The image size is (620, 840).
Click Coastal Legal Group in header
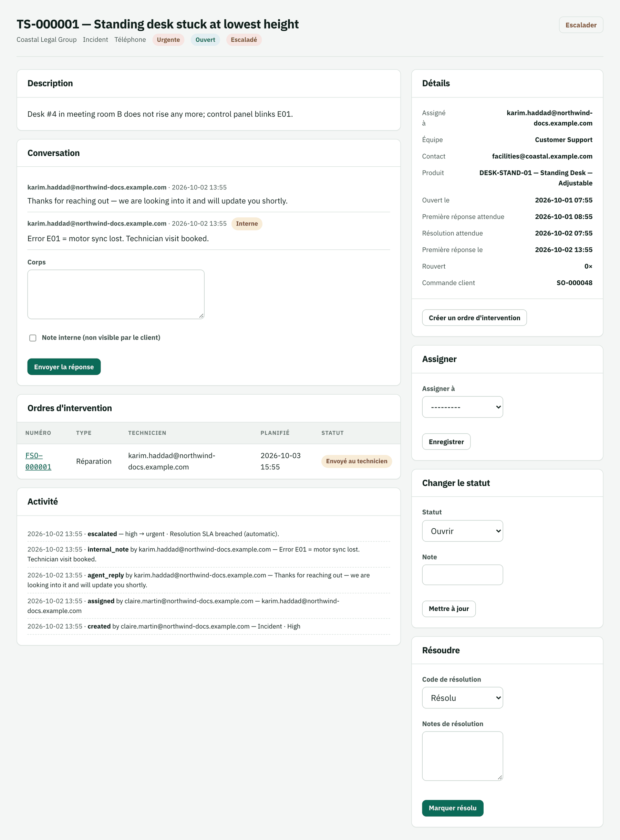tap(46, 39)
